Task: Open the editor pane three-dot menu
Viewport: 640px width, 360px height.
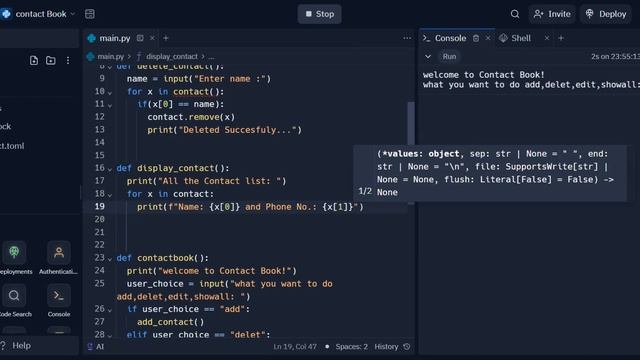Action: pos(407,38)
